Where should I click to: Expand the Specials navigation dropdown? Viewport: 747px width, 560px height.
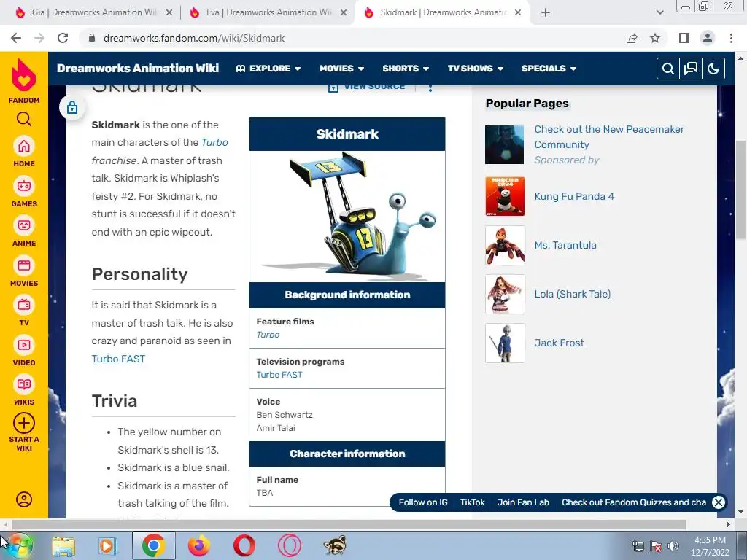point(549,69)
